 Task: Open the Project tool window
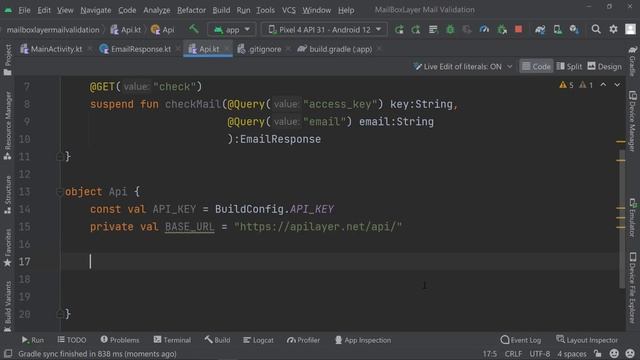coord(7,60)
